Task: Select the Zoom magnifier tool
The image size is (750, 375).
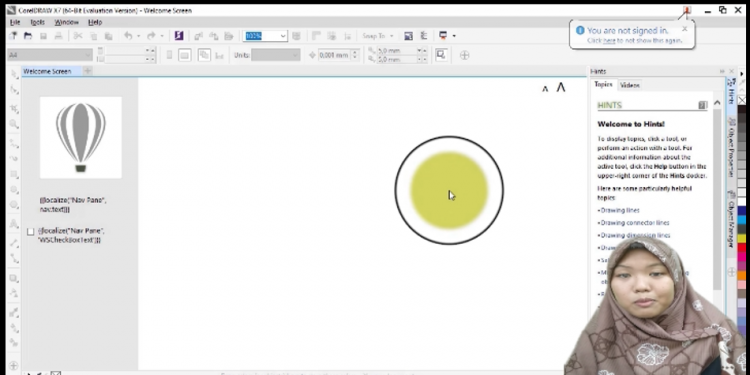Action: tap(14, 124)
